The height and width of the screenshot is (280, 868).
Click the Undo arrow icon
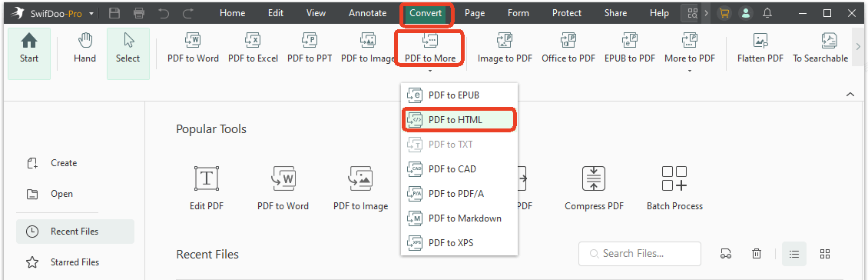pyautogui.click(x=164, y=13)
